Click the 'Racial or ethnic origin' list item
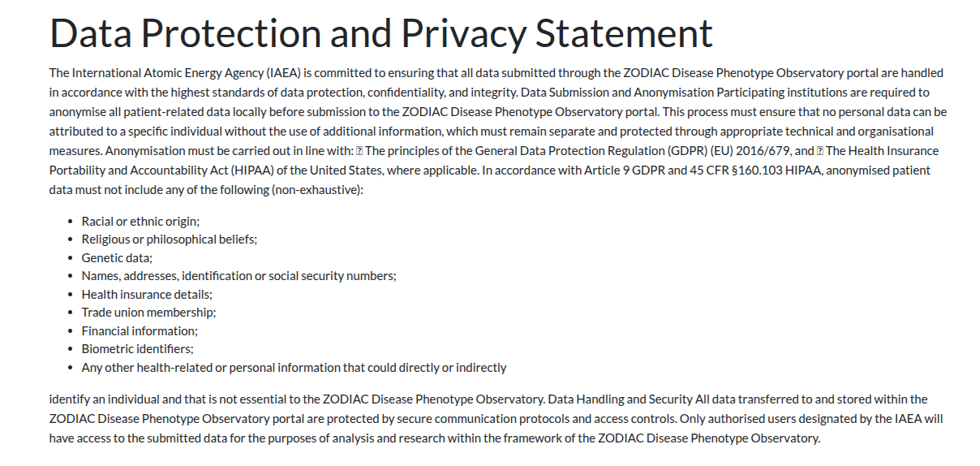 coord(140,221)
